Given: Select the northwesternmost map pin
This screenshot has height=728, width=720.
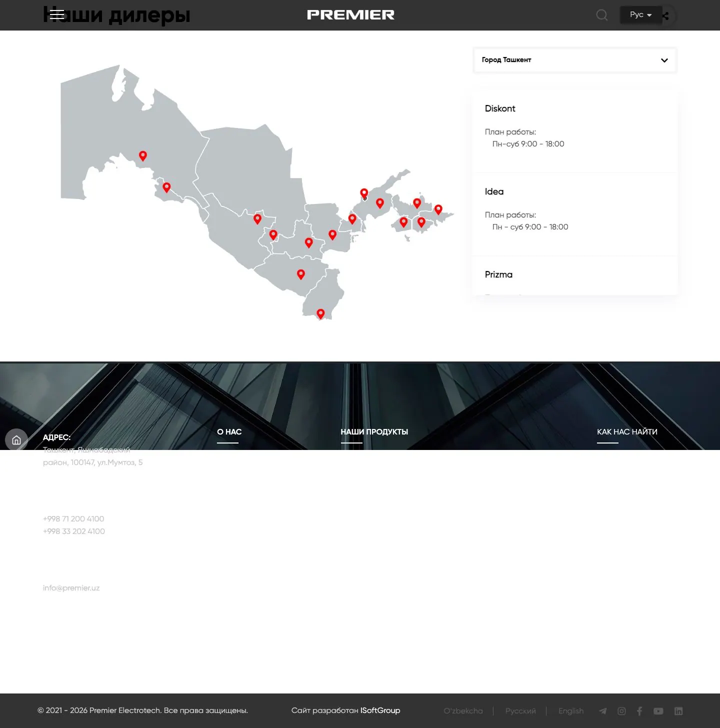Looking at the screenshot, I should [x=143, y=155].
